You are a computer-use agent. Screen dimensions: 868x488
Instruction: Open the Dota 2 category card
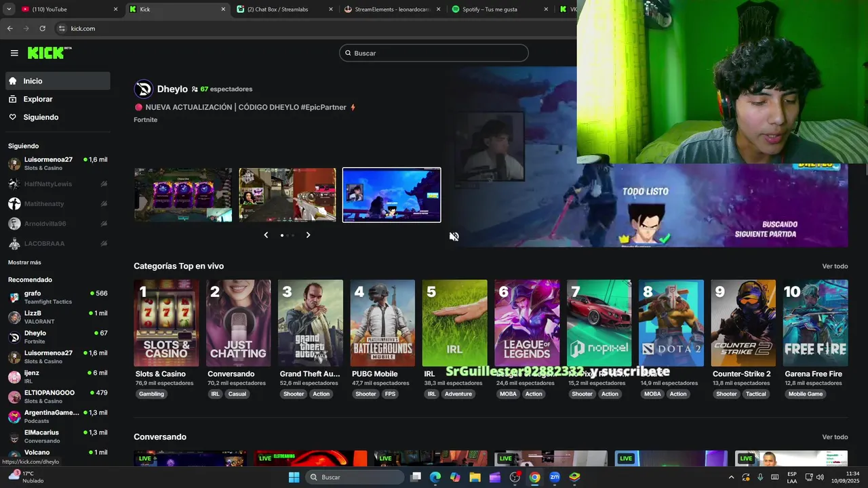pos(671,323)
